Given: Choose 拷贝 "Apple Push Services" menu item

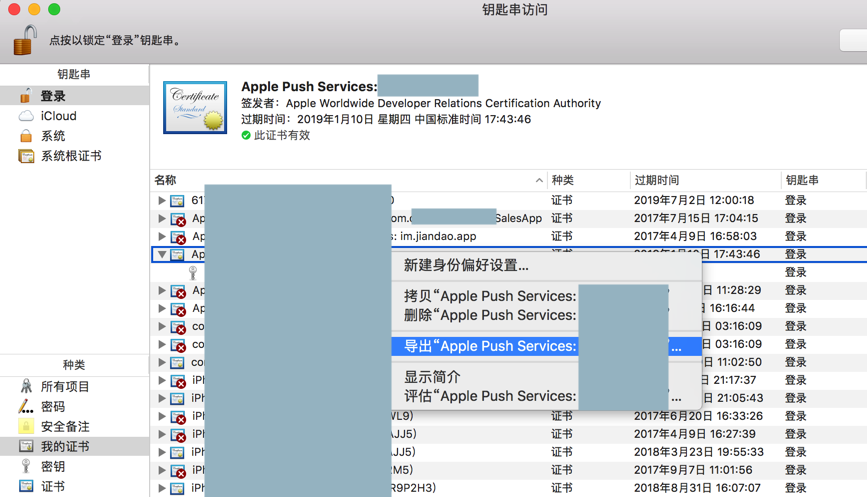Looking at the screenshot, I should pyautogui.click(x=546, y=296).
